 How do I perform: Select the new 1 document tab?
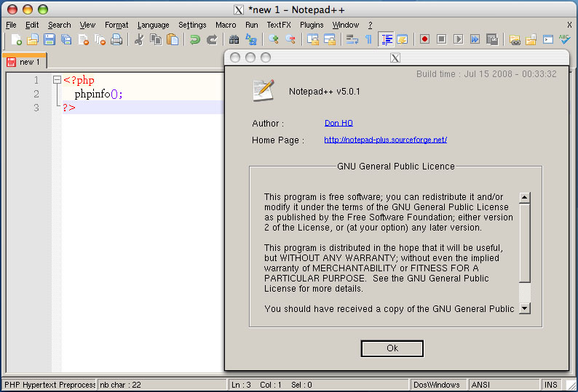click(25, 62)
